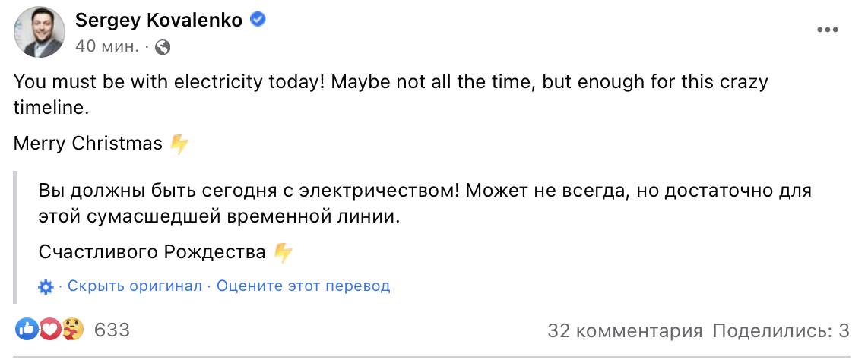The height and width of the screenshot is (360, 868).
Task: Click lightning emoji after Merry Christmas
Action: pos(179,144)
